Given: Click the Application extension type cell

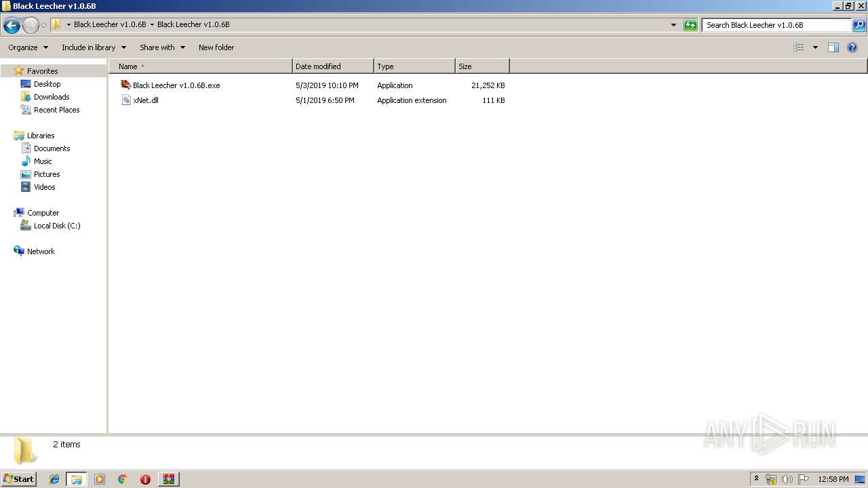Looking at the screenshot, I should [412, 100].
